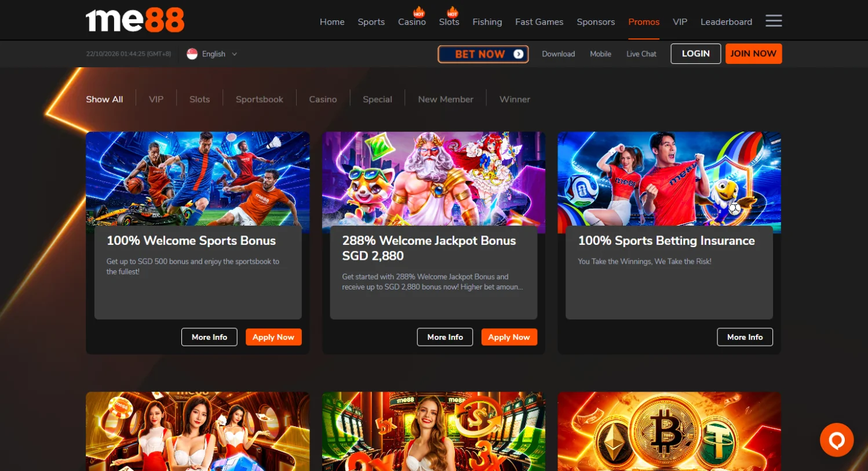Image resolution: width=868 pixels, height=471 pixels.
Task: Open the Slots menu item
Action: (x=449, y=22)
